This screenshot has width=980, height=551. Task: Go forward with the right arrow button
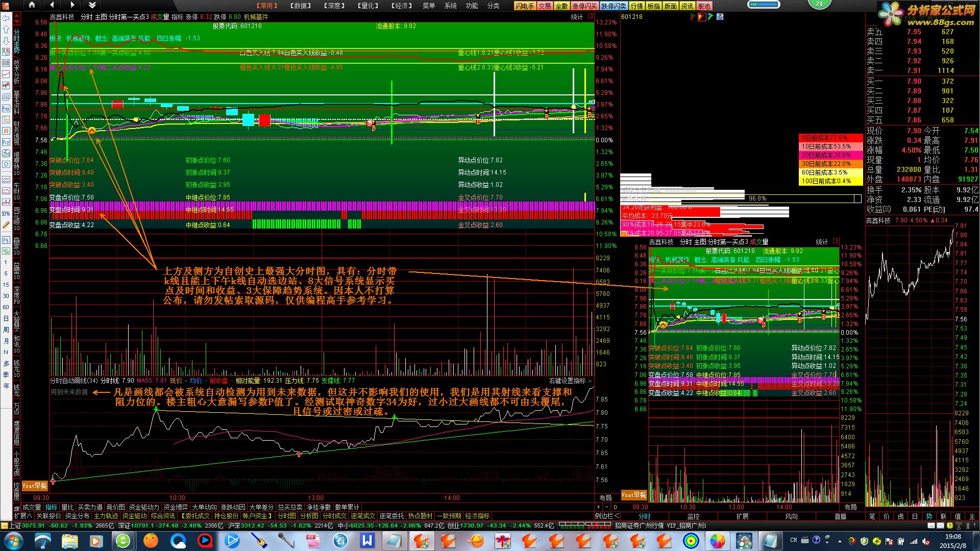[72, 5]
